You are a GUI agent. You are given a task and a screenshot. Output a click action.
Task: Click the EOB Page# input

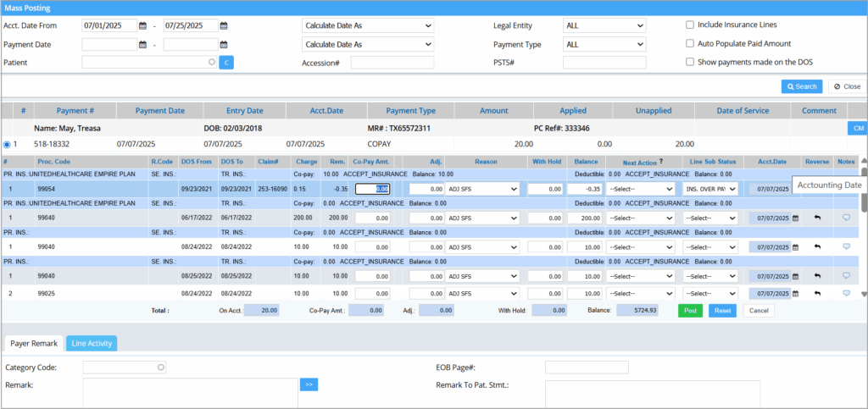click(x=587, y=367)
